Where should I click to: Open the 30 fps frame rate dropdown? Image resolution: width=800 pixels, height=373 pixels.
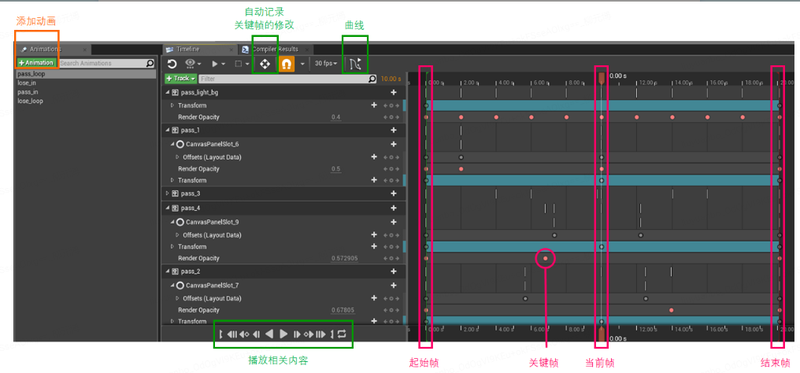click(326, 64)
